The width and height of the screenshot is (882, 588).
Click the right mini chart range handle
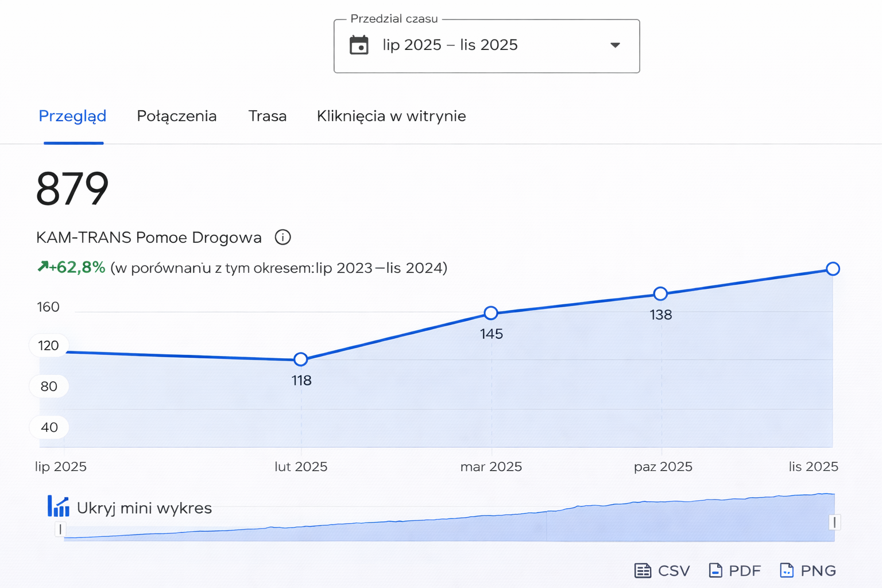pos(834,522)
